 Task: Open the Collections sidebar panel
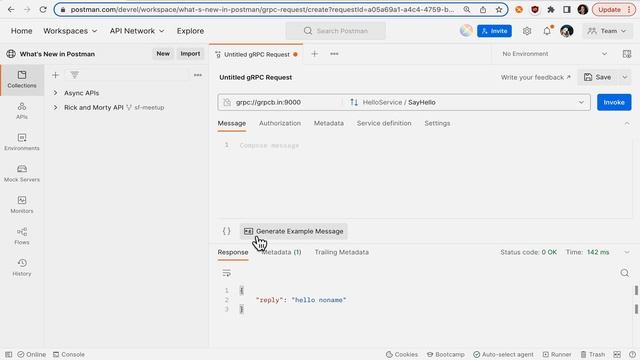pos(22,80)
